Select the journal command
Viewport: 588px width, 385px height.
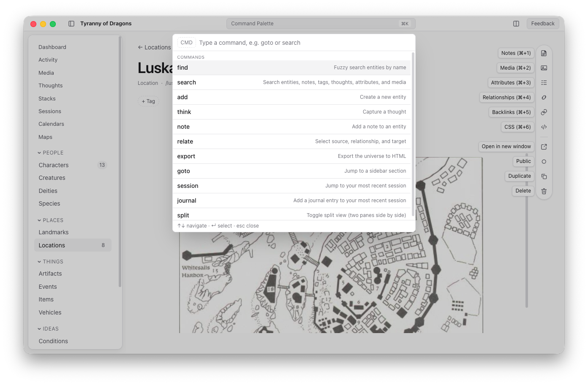pyautogui.click(x=291, y=201)
